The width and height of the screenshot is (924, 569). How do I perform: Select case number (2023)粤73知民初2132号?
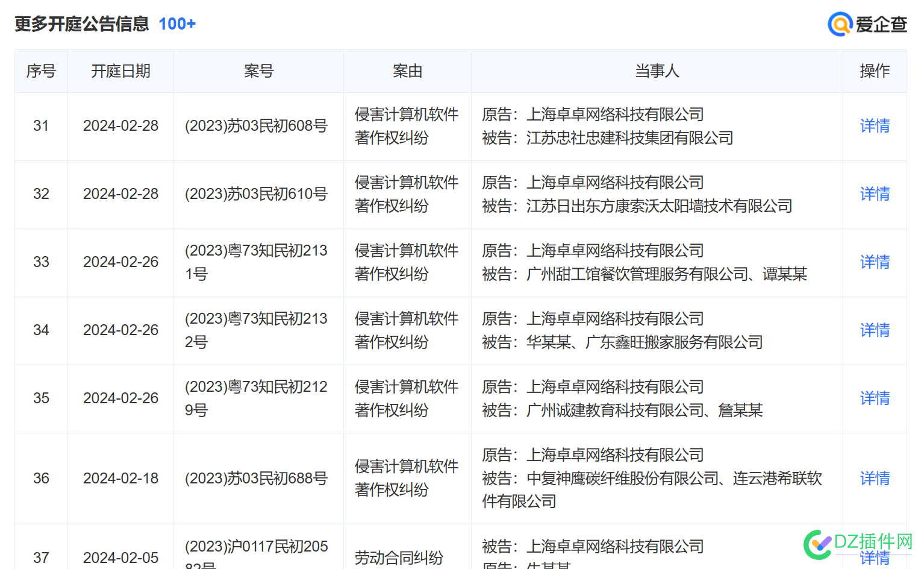pyautogui.click(x=256, y=330)
